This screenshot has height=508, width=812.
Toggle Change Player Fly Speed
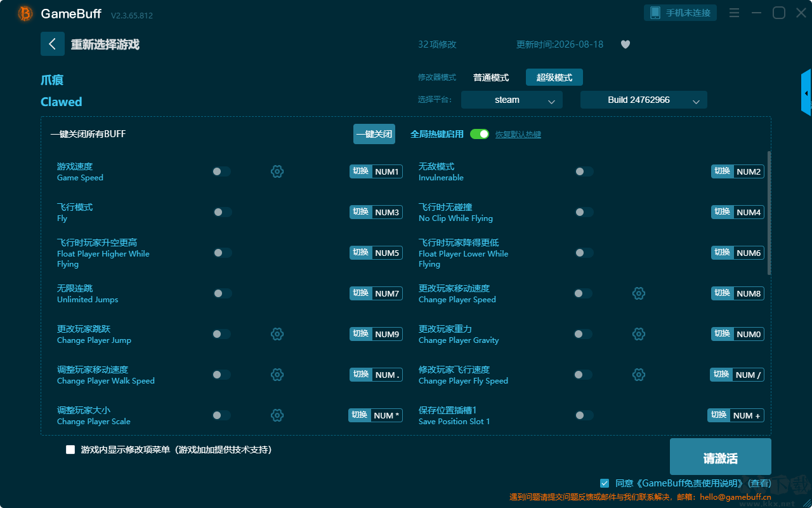point(582,375)
